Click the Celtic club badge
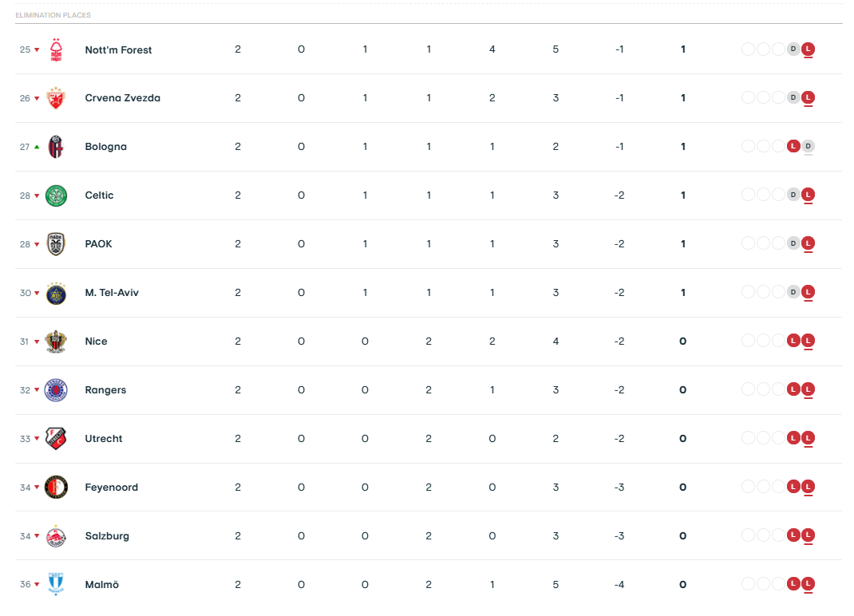This screenshot has width=854, height=616. 56,195
